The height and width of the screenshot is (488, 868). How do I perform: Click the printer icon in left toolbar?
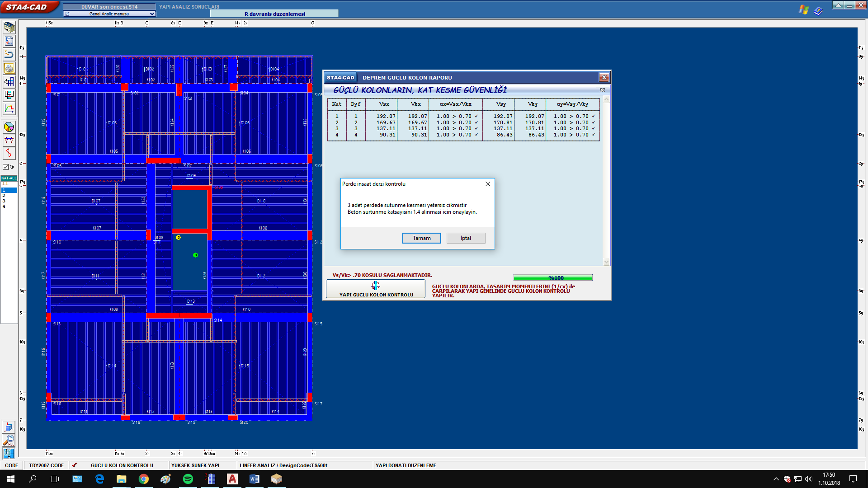click(x=9, y=68)
